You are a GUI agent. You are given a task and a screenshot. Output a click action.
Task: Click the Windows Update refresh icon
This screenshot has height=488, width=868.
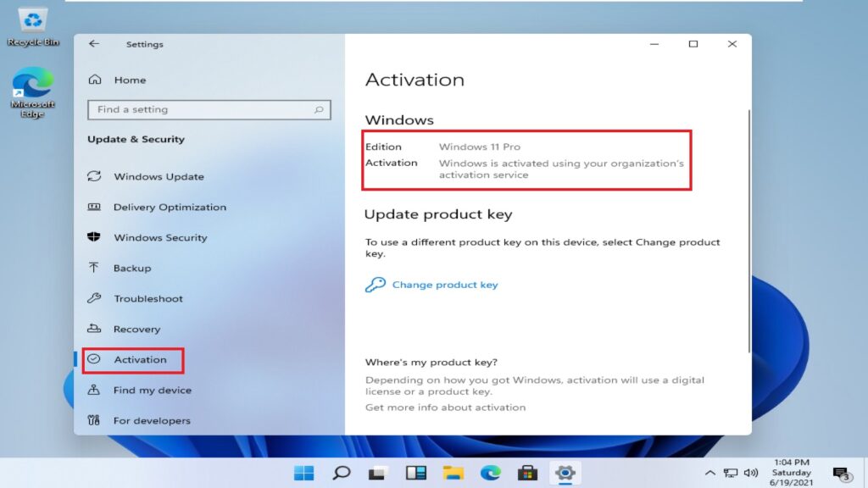(x=94, y=176)
